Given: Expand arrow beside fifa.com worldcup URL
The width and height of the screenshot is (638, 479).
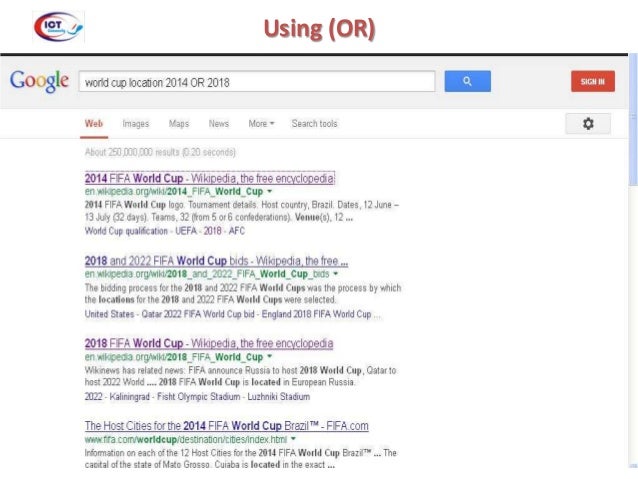Looking at the screenshot, I should pyautogui.click(x=293, y=439).
